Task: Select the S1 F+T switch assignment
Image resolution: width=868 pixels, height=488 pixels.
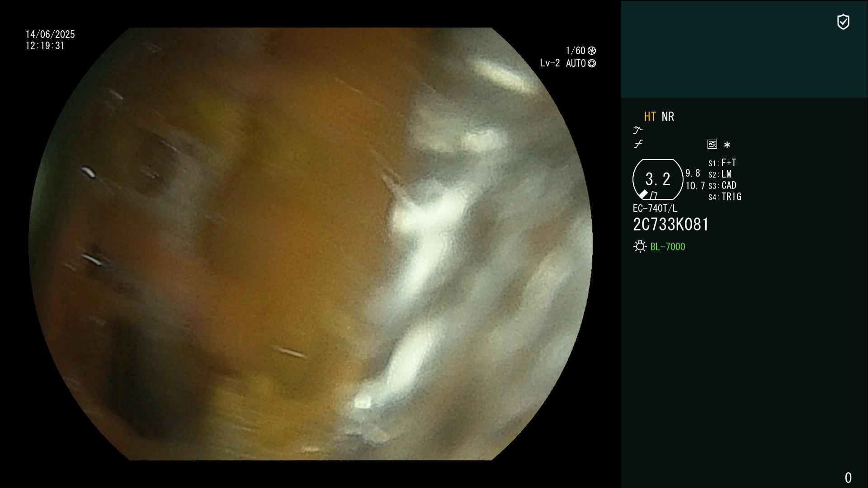Action: click(x=722, y=163)
